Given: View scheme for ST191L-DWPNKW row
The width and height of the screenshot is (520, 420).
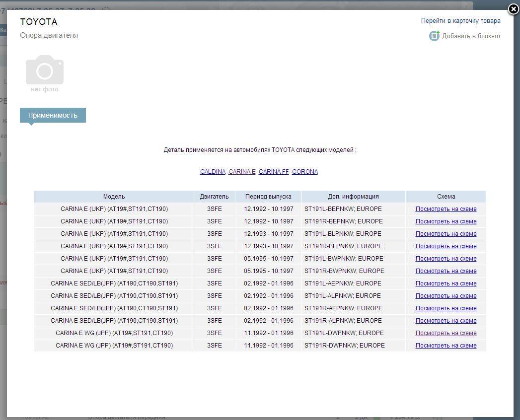Looking at the screenshot, I should coord(446,333).
